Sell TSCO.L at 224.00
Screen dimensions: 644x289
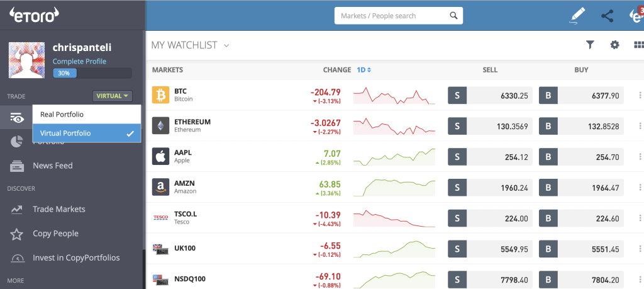[490, 218]
